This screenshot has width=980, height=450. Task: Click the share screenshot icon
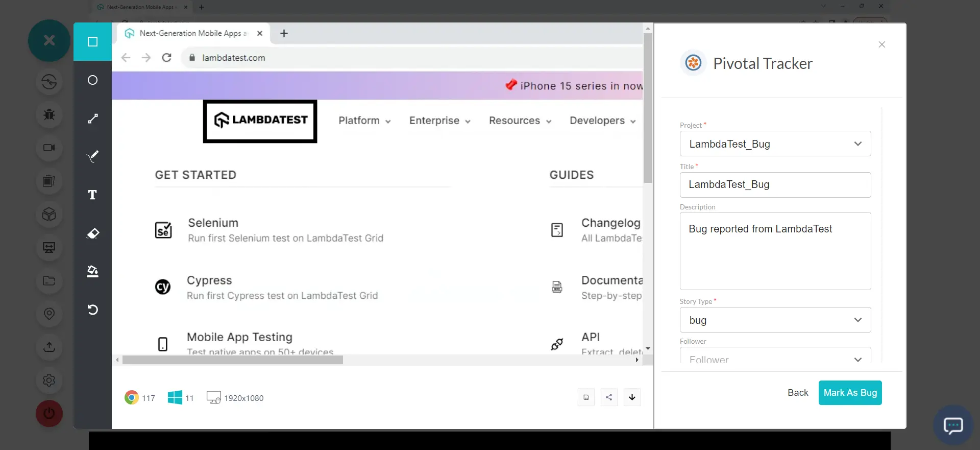pos(609,397)
